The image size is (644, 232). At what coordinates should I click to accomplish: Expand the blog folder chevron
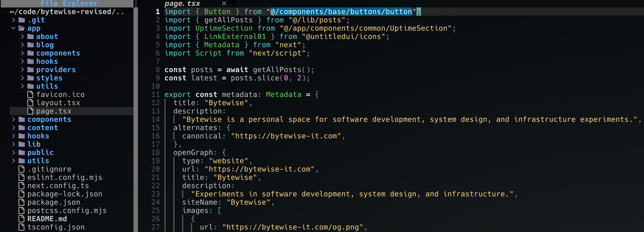coord(22,45)
